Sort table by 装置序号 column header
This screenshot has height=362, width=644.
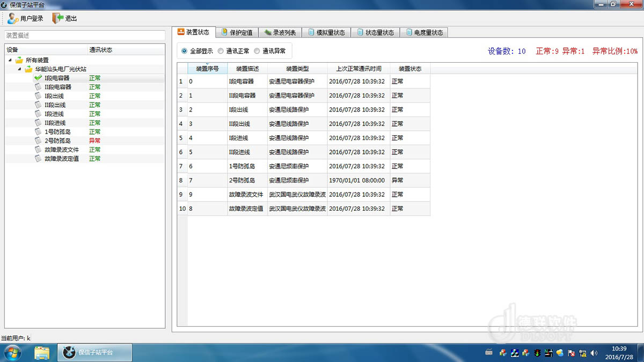pos(207,69)
